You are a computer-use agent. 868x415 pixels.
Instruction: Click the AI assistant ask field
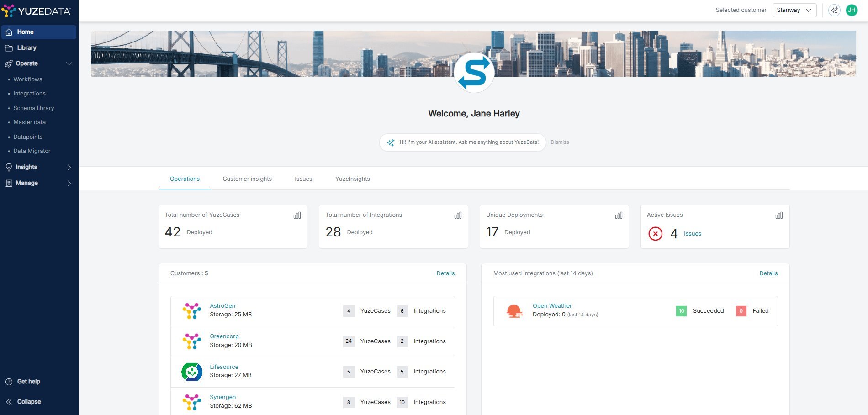click(x=468, y=142)
